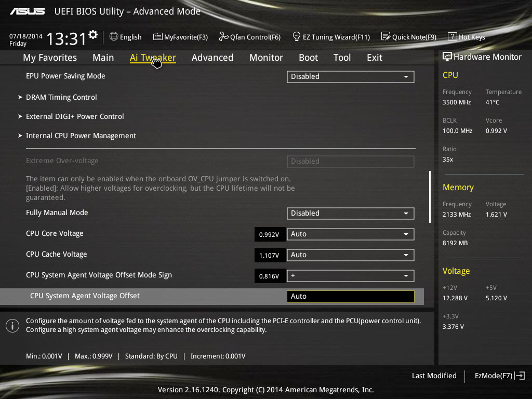Click the 3500 MHz CPU frequency value

click(457, 102)
